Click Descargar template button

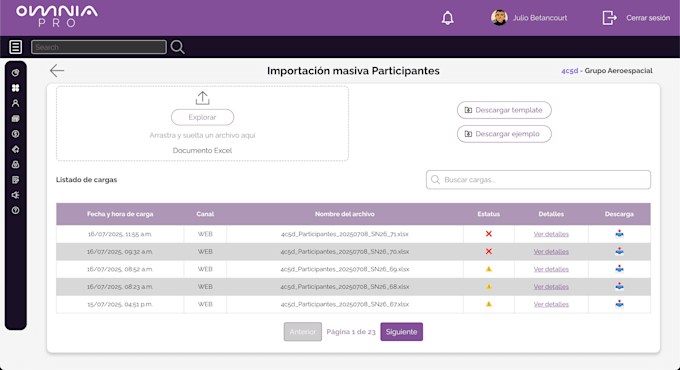[x=504, y=110]
